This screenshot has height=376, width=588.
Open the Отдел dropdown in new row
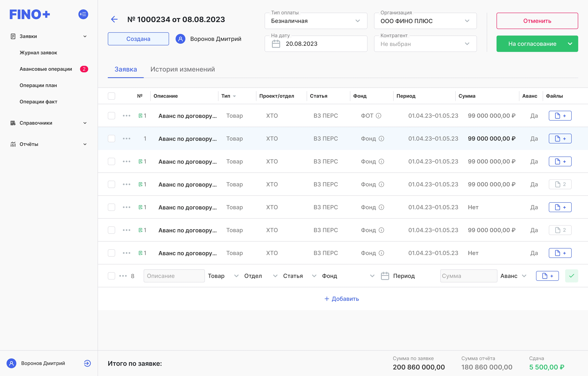pyautogui.click(x=261, y=276)
